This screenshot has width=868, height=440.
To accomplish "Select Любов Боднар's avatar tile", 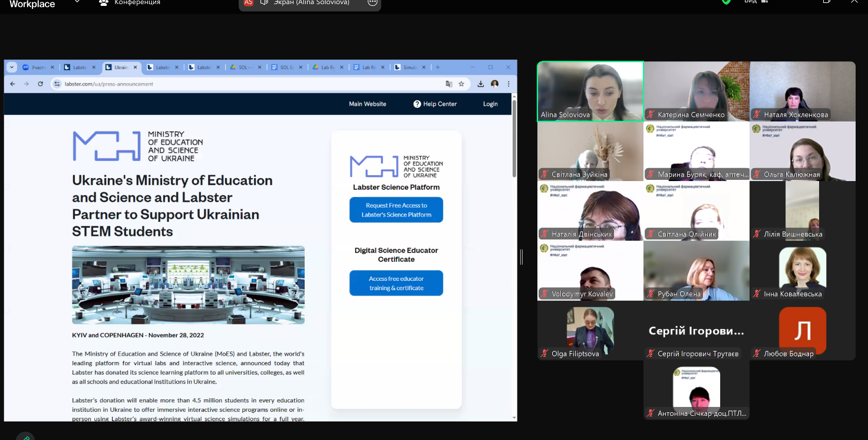I will click(803, 330).
